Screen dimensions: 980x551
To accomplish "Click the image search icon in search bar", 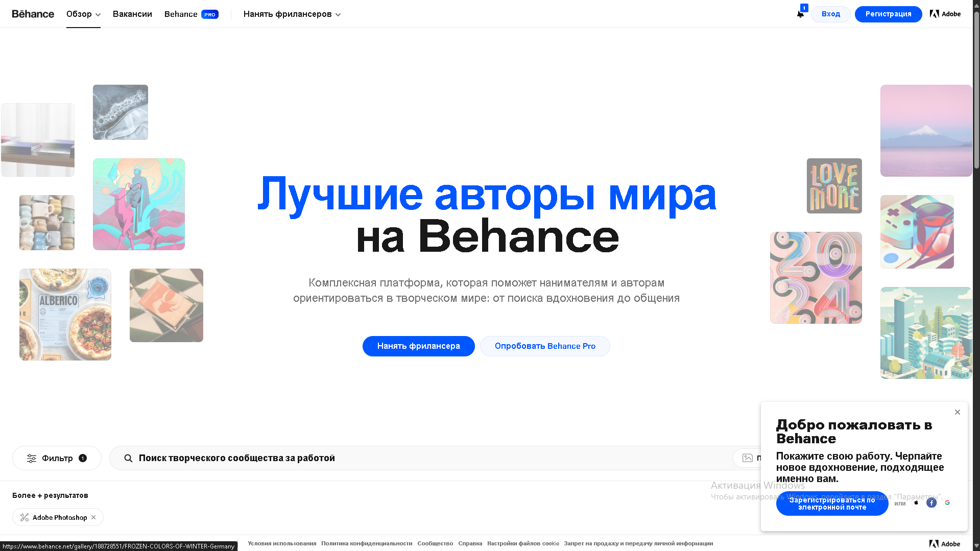I will tap(747, 458).
